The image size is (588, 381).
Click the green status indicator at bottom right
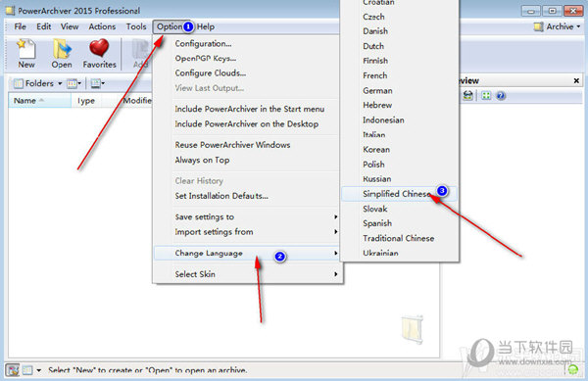click(x=572, y=370)
